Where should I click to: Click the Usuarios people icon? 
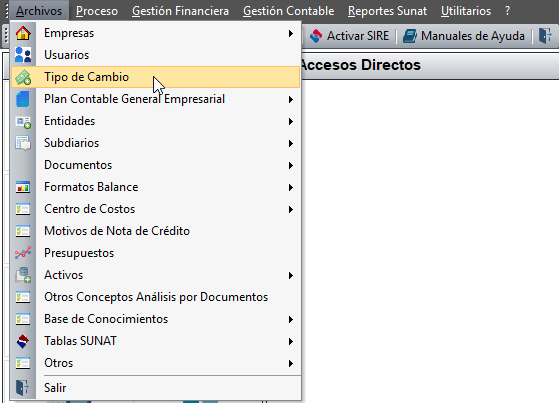(23, 55)
